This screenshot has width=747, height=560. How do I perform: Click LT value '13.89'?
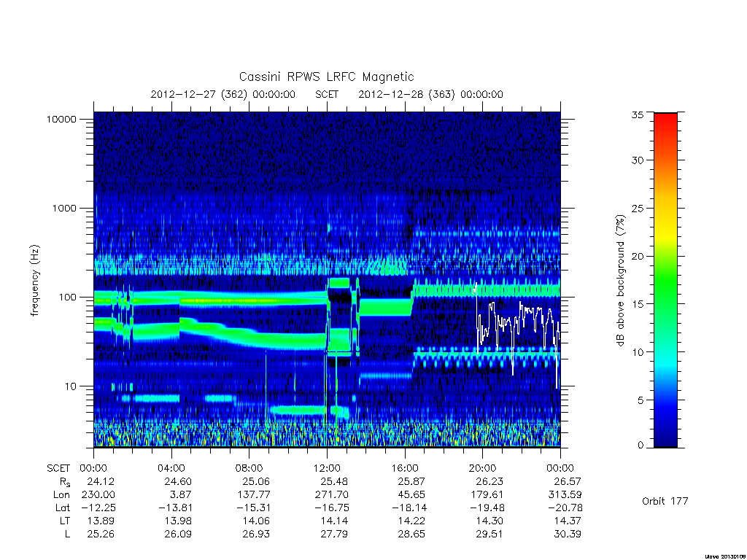(101, 521)
